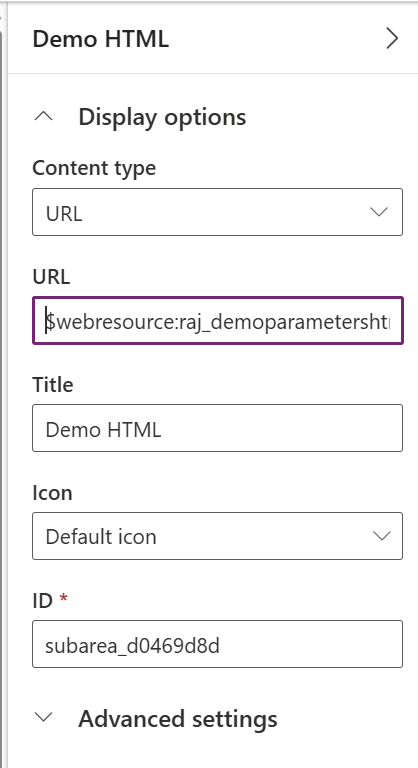Click the ID label text
418x768 pixels.
coord(42,600)
